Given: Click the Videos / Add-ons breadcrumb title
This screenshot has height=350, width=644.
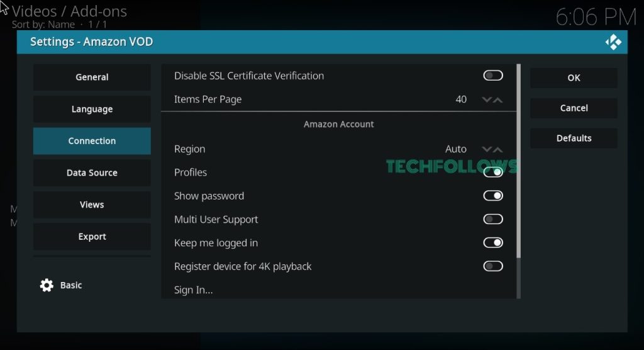Looking at the screenshot, I should tap(69, 11).
